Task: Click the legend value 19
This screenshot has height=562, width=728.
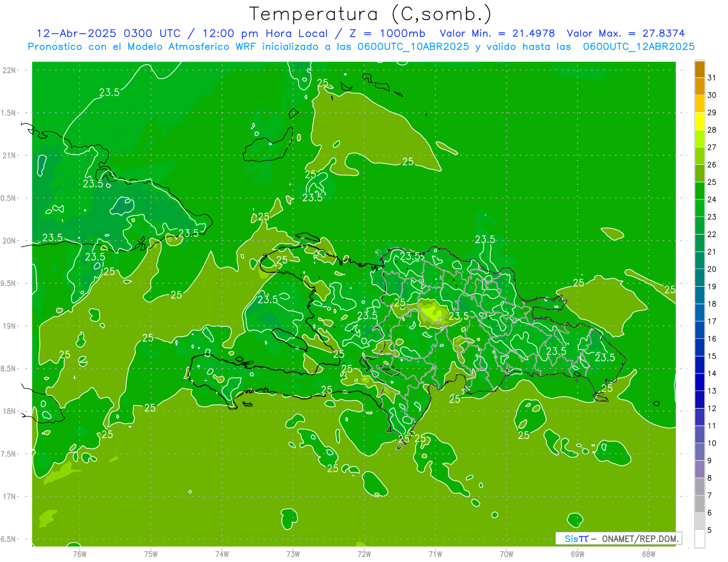Action: 712,286
